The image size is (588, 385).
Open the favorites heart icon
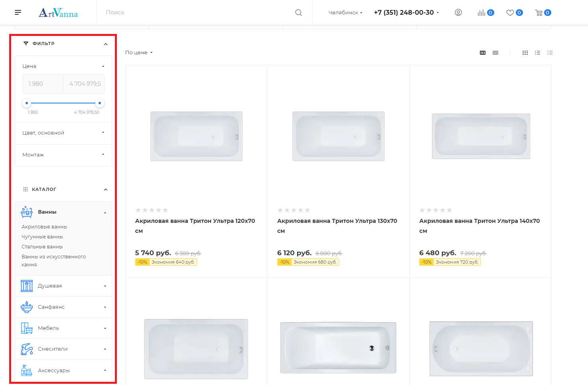pos(510,13)
